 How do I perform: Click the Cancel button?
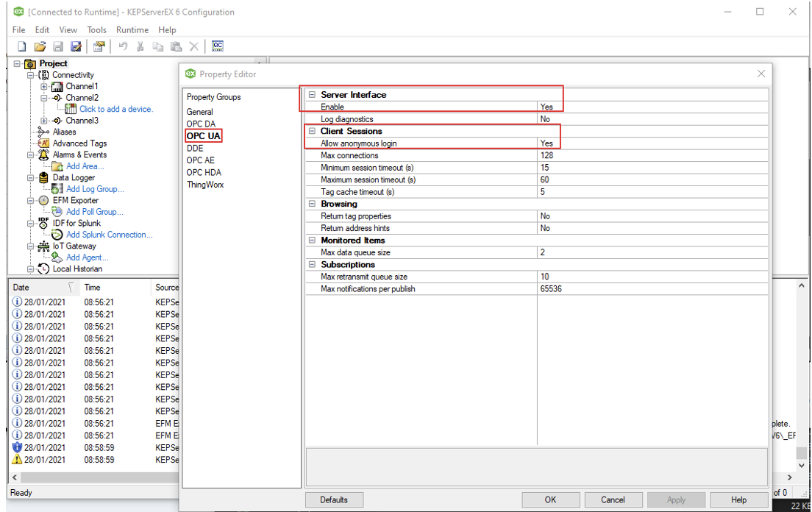[x=613, y=499]
